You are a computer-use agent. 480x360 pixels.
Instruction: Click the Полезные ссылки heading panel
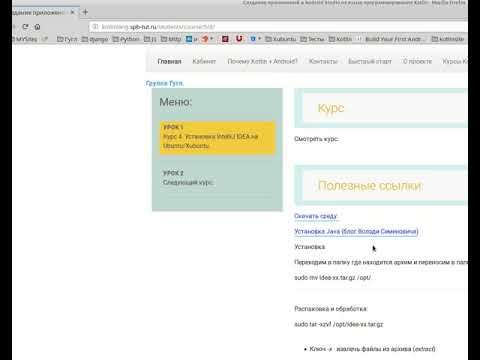pyautogui.click(x=381, y=185)
